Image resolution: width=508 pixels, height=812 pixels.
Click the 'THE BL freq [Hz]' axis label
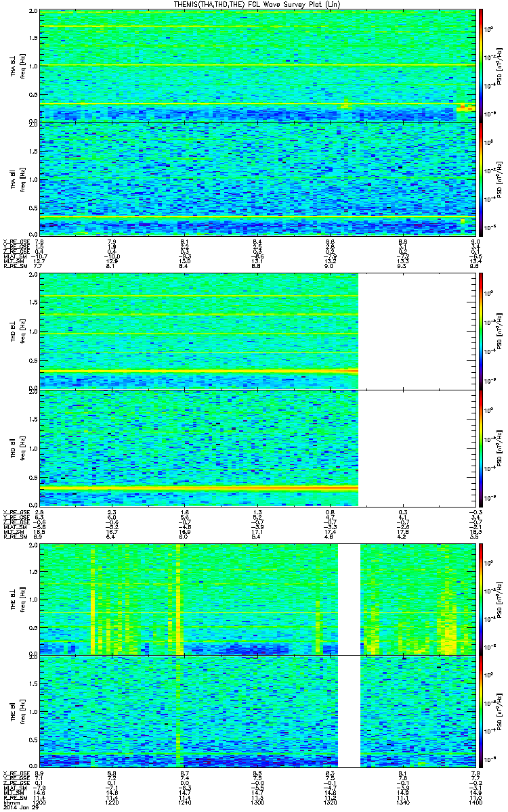click(x=17, y=600)
